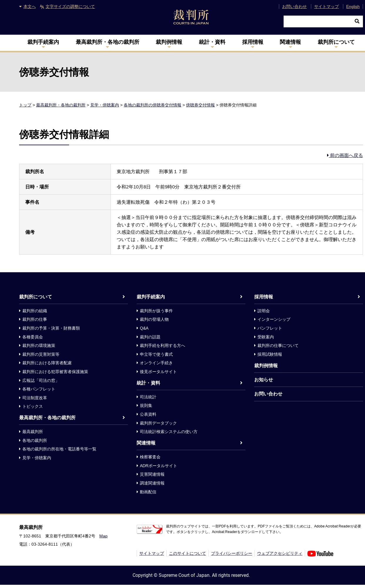The height and width of the screenshot is (588, 365).
Task: Open 文字サイズの調整について link
Action: [x=70, y=6]
